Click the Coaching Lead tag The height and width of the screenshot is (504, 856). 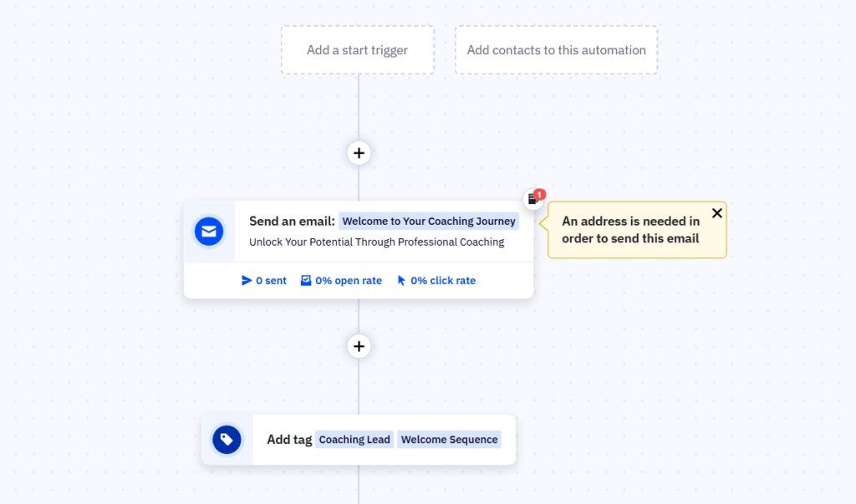coord(354,439)
